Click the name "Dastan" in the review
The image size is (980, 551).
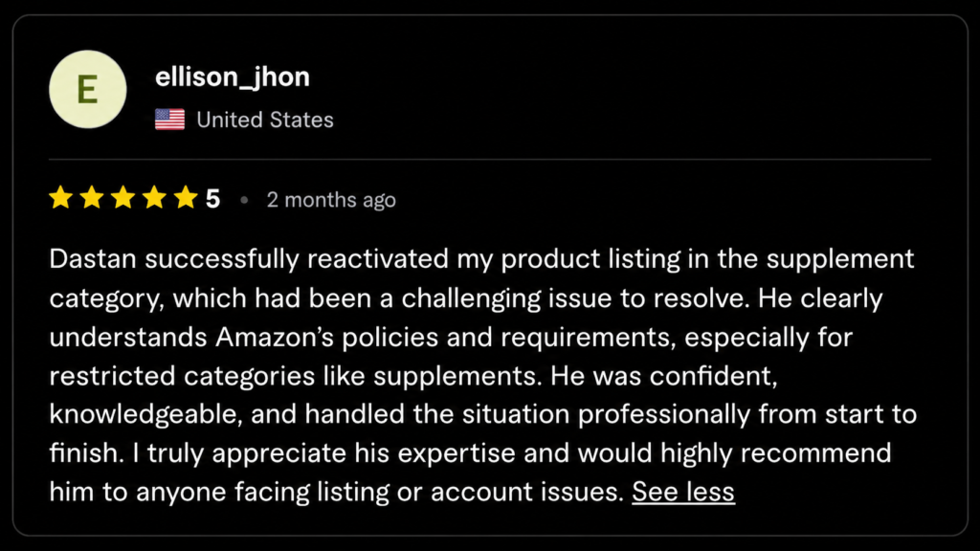coord(89,259)
